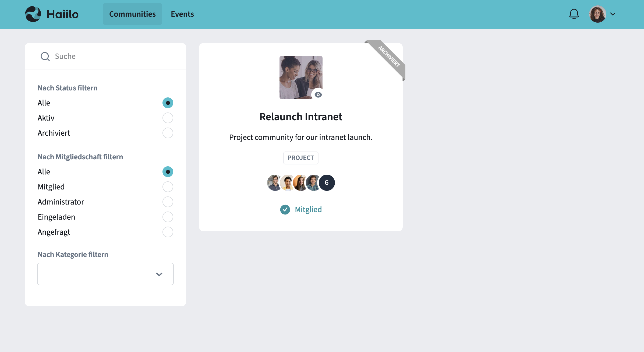The height and width of the screenshot is (352, 644).
Task: Go to the Communities tab
Action: point(132,14)
